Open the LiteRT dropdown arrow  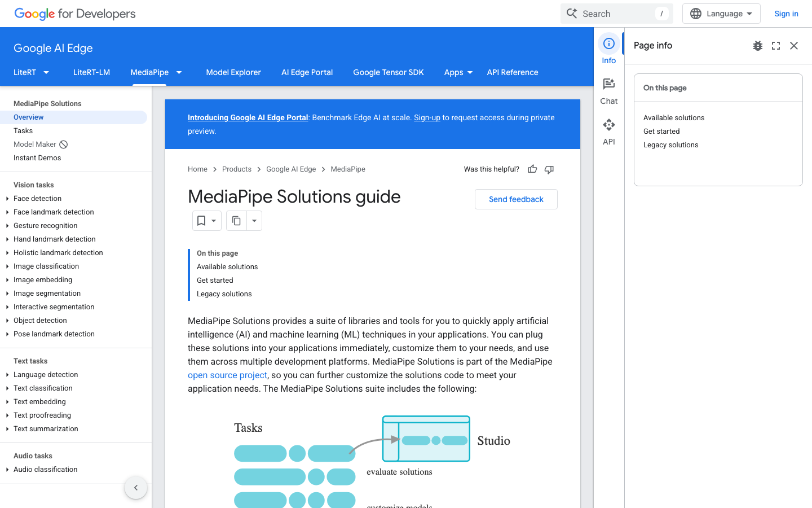46,72
